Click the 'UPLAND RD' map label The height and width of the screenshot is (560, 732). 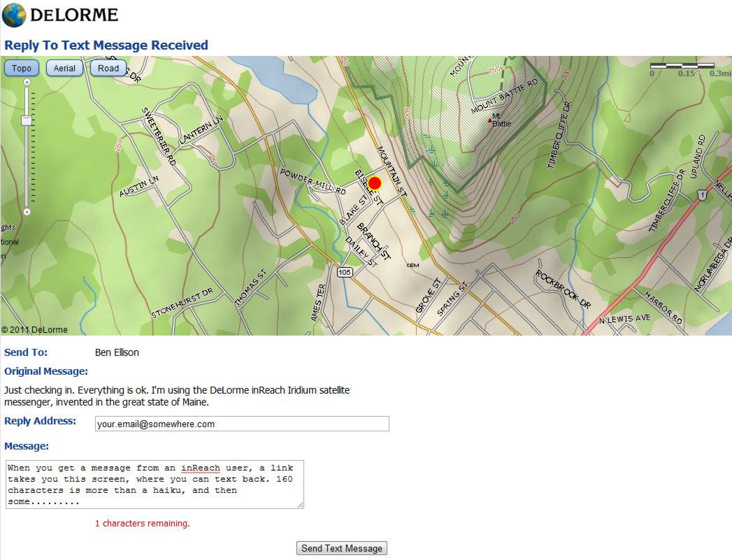coord(697,157)
